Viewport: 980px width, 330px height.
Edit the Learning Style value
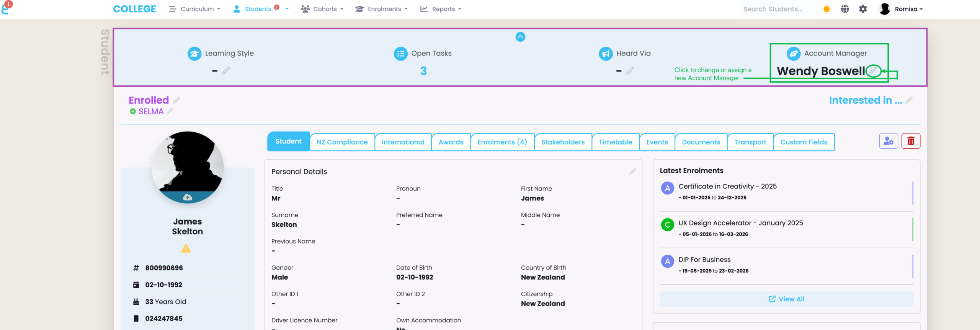coord(226,71)
